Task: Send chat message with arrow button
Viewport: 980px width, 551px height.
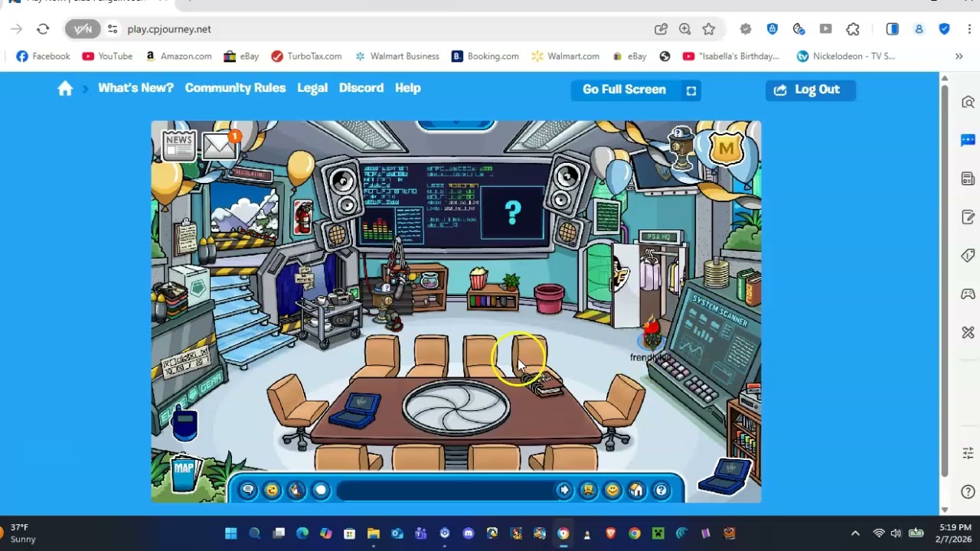Action: (564, 491)
